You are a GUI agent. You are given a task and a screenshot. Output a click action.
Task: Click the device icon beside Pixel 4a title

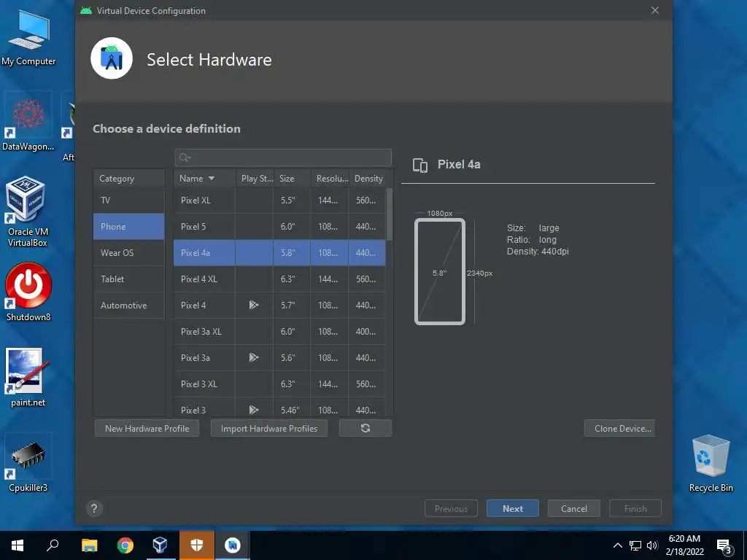point(419,165)
